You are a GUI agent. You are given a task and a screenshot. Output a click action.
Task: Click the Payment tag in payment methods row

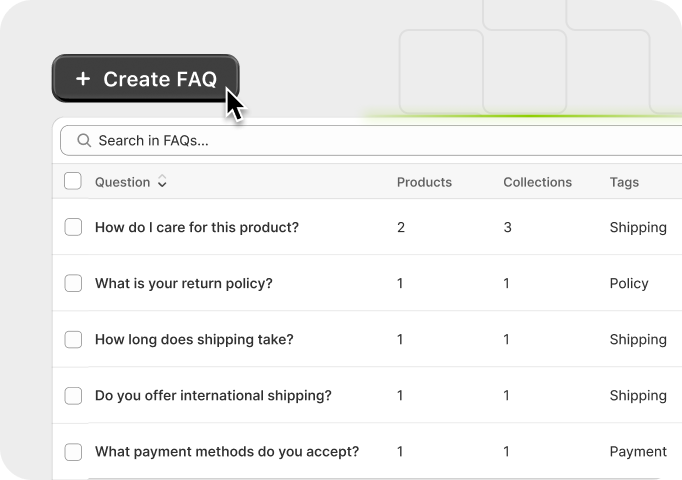point(638,452)
